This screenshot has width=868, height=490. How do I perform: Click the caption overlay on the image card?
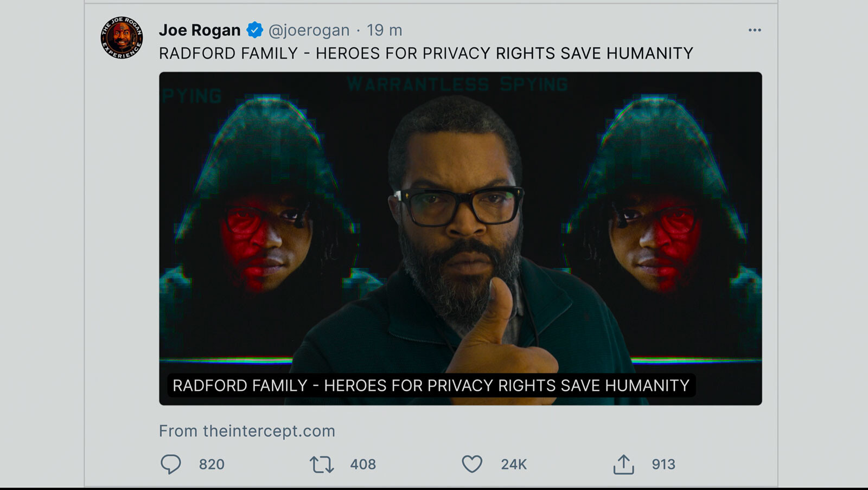pyautogui.click(x=431, y=385)
